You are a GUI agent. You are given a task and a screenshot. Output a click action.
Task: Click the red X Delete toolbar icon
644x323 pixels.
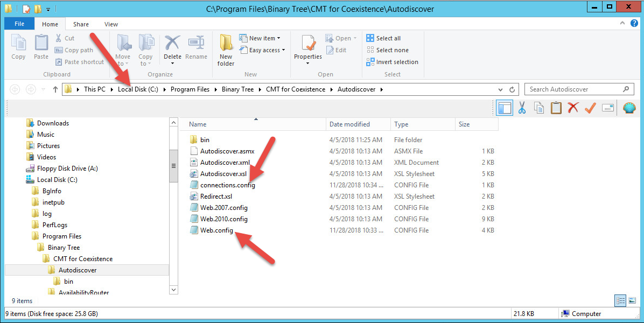[573, 108]
